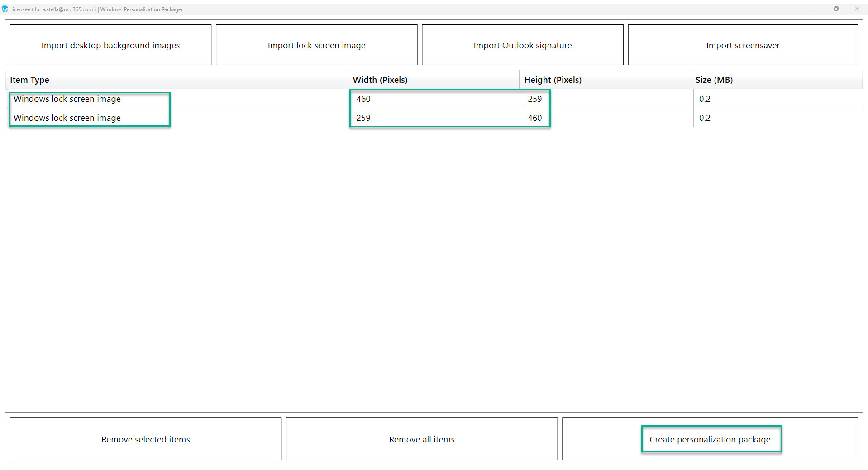Sort the list by Width (Pixels)
The height and width of the screenshot is (470, 868).
pos(380,80)
